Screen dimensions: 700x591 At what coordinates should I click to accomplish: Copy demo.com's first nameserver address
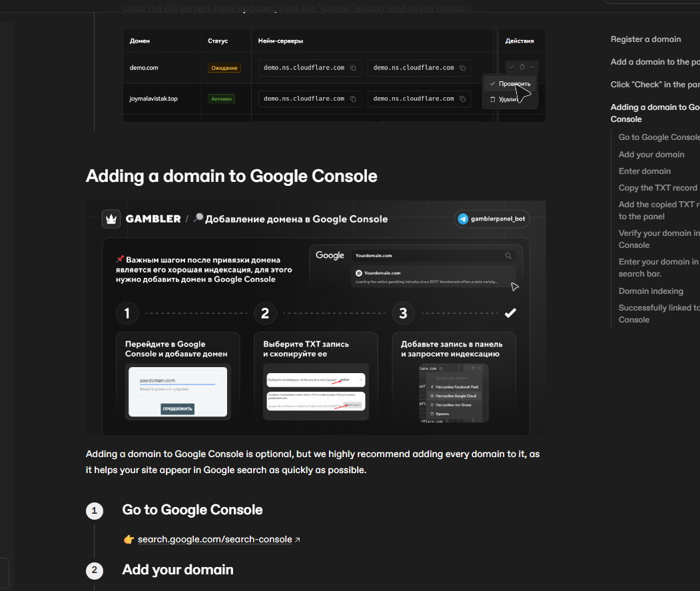(354, 67)
